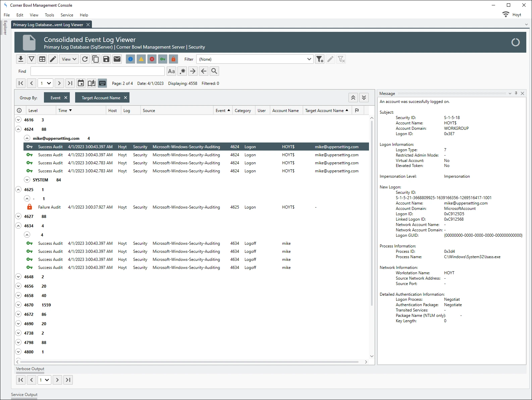Open the Filter dropdown showing (None)
The width and height of the screenshot is (532, 400).
[x=255, y=59]
